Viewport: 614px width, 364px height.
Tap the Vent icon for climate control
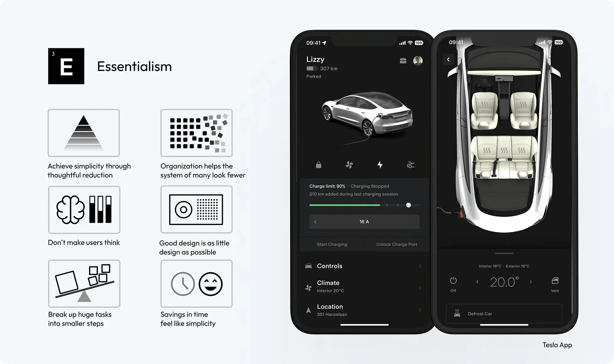click(x=555, y=281)
